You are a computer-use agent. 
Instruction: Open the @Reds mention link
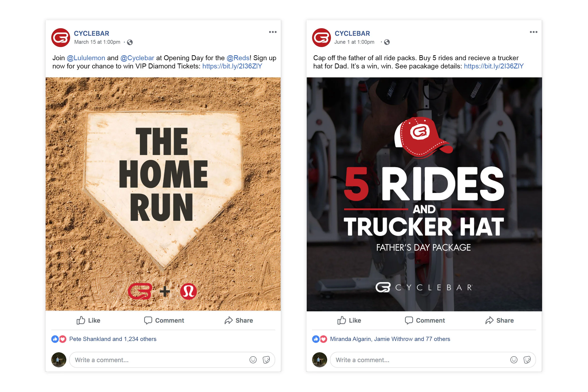pyautogui.click(x=238, y=58)
